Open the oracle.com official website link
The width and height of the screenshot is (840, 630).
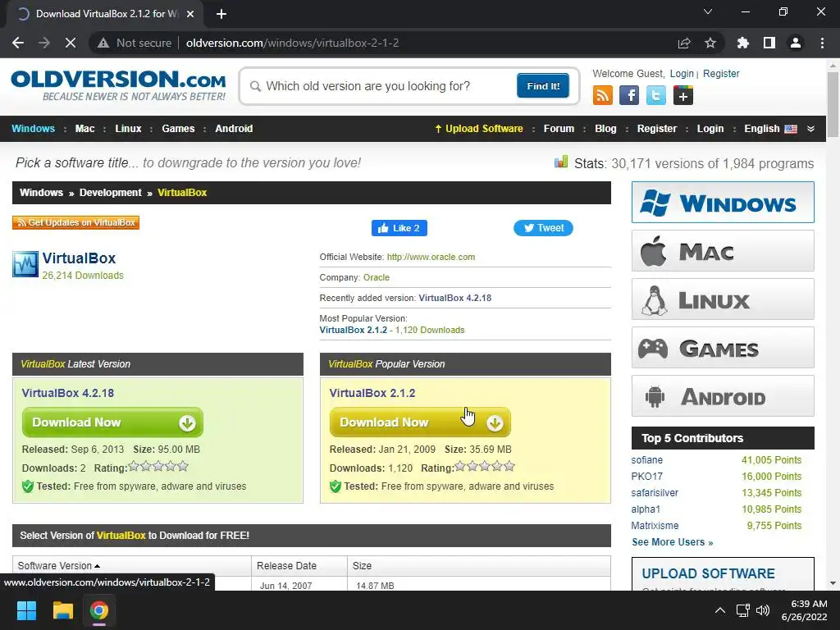(x=431, y=257)
